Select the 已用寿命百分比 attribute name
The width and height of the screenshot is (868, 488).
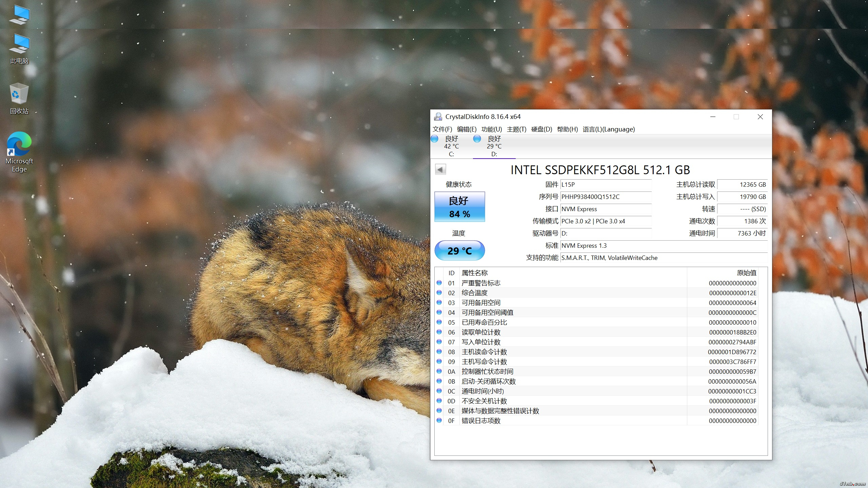pyautogui.click(x=484, y=322)
